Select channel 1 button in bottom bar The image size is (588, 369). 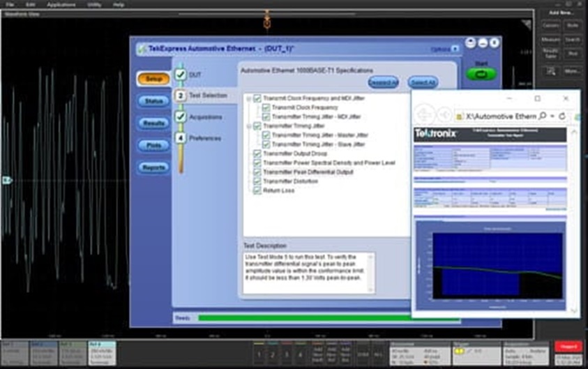click(259, 354)
